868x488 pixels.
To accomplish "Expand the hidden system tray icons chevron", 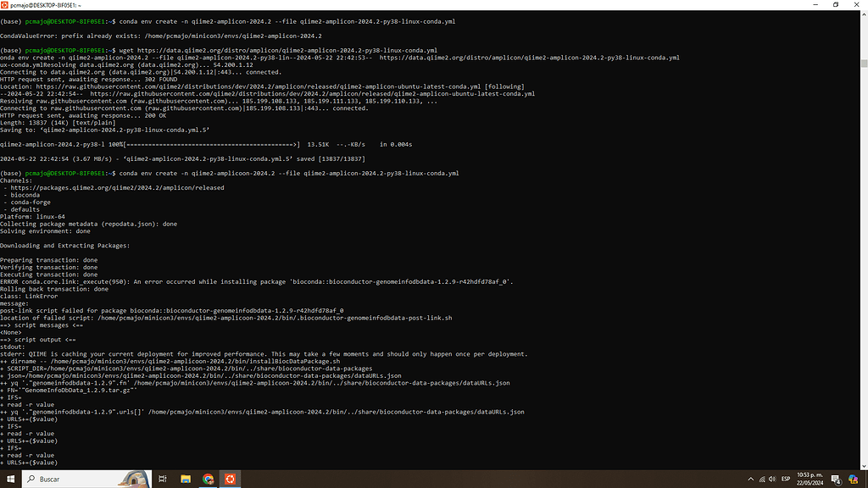I will (750, 479).
